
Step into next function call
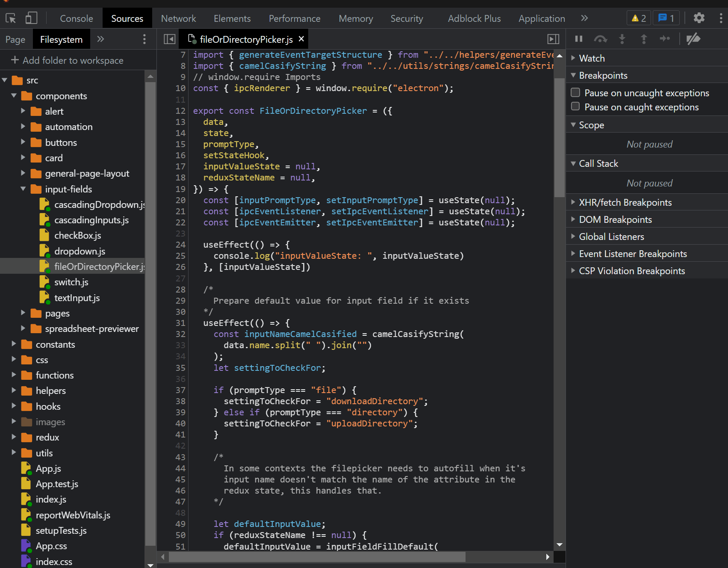click(622, 39)
